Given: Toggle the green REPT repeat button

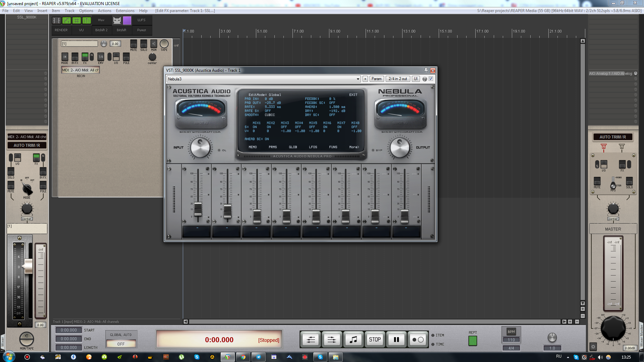Looking at the screenshot, I should [x=473, y=341].
